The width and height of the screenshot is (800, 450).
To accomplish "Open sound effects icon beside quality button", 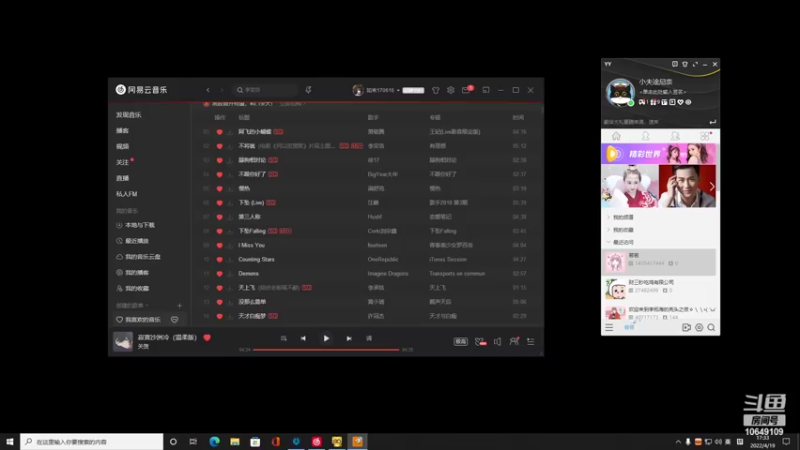I will coord(480,341).
